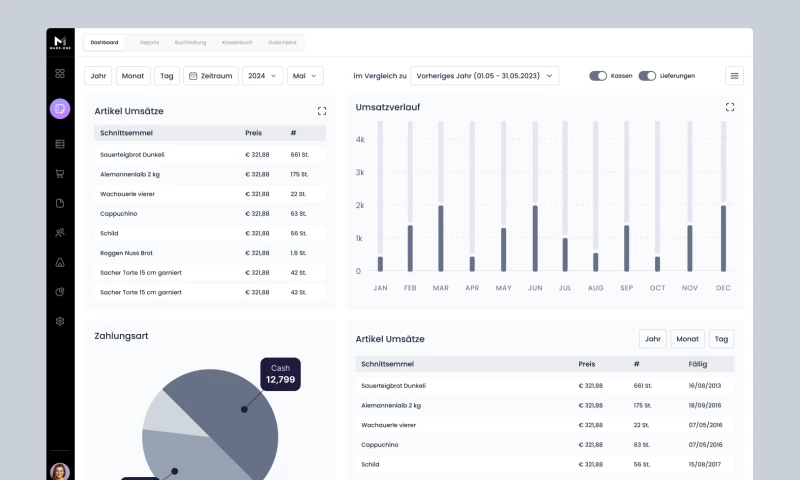Screen dimensions: 800x480
Task: Open the document file sidebar icon
Action: tap(60, 203)
